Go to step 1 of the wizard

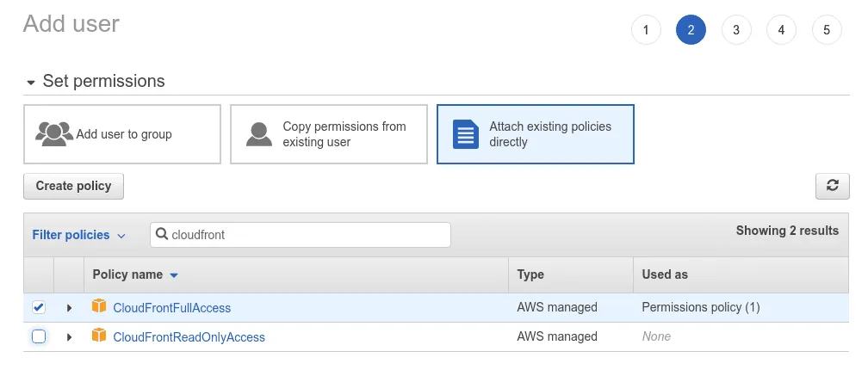pos(646,30)
